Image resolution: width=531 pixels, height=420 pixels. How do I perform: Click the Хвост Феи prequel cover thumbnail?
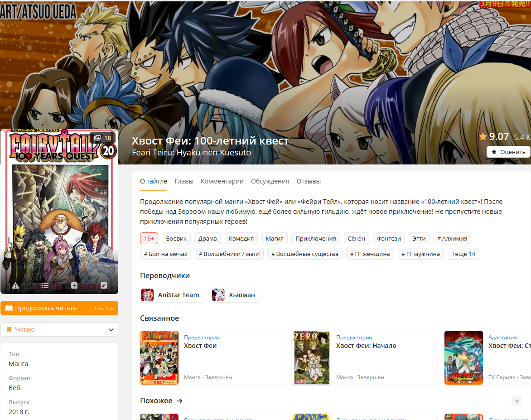(159, 357)
